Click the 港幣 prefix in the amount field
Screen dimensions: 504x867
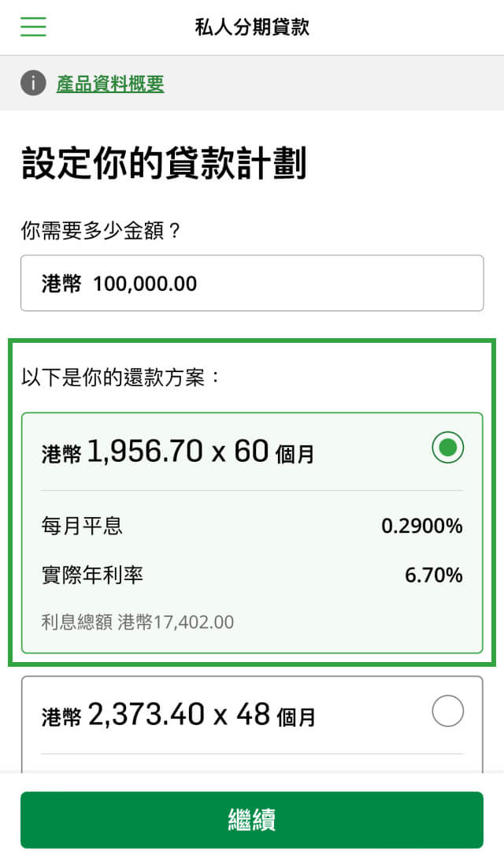61,284
